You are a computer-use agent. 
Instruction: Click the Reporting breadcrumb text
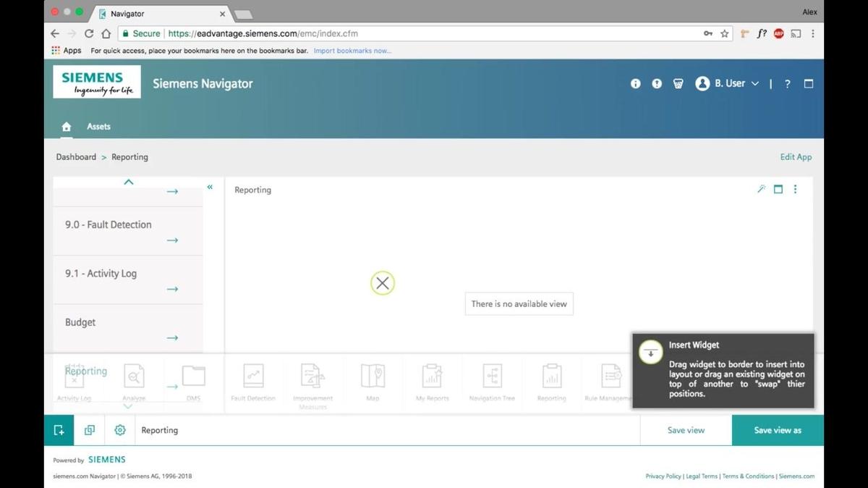(129, 156)
